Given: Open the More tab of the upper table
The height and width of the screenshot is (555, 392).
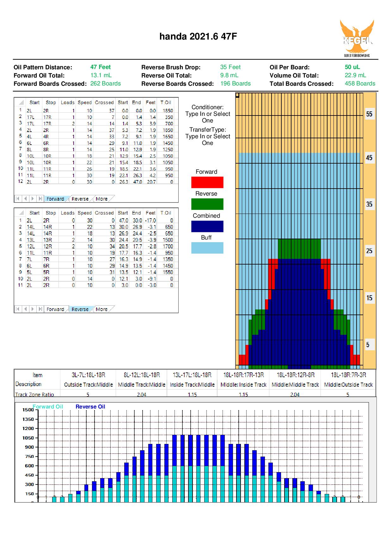Looking at the screenshot, I should (101, 199).
